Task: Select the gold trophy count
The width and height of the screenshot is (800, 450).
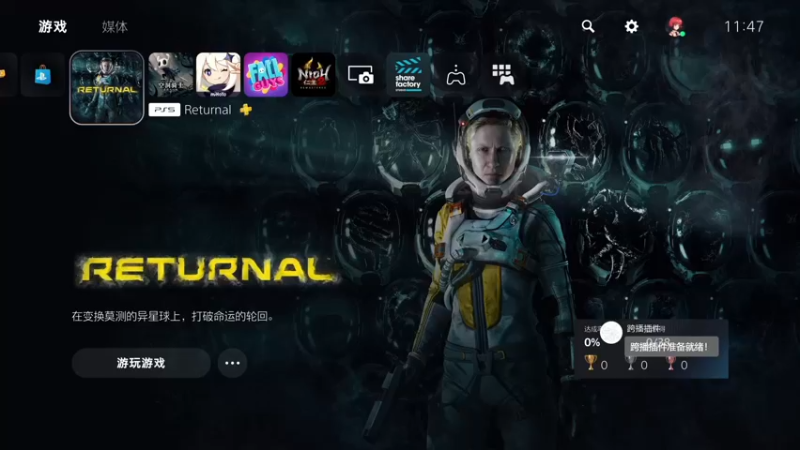Action: [596, 363]
